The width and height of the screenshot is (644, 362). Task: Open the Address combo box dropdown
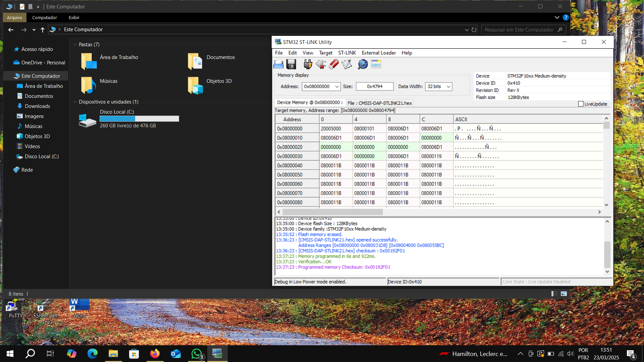pyautogui.click(x=337, y=86)
